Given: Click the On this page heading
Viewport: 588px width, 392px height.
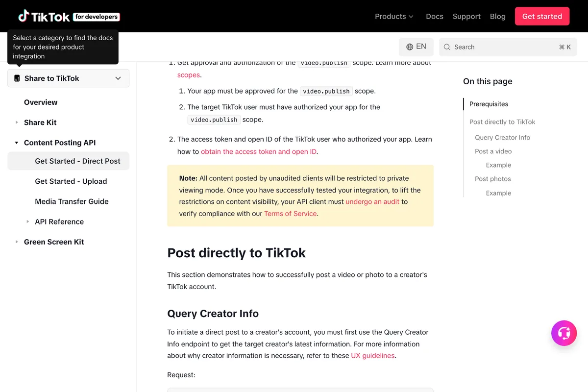Looking at the screenshot, I should [x=488, y=81].
